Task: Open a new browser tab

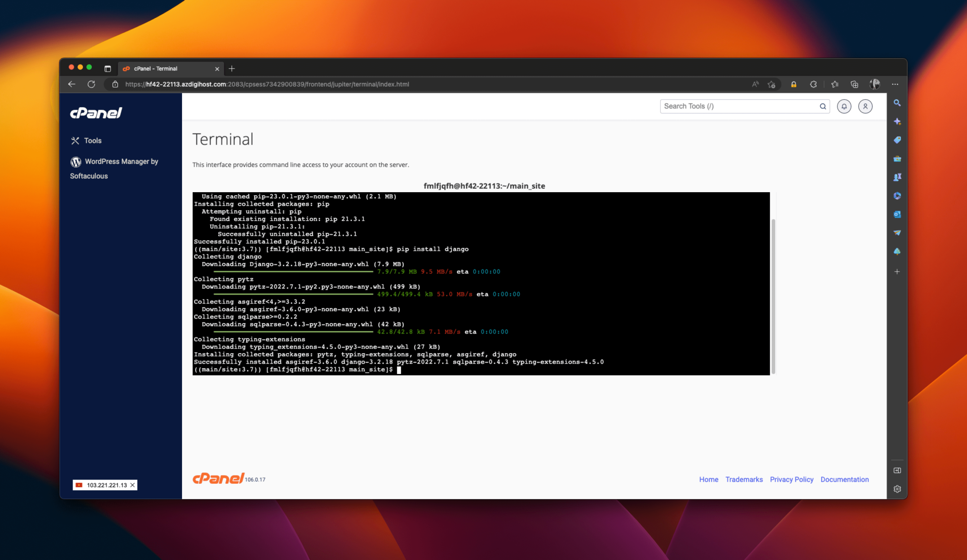Action: pos(232,69)
